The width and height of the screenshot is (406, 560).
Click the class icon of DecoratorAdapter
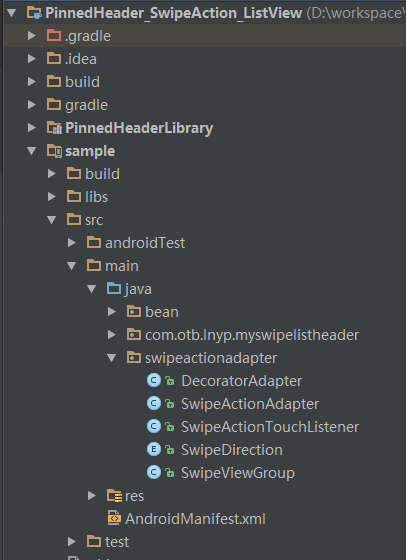coord(154,381)
